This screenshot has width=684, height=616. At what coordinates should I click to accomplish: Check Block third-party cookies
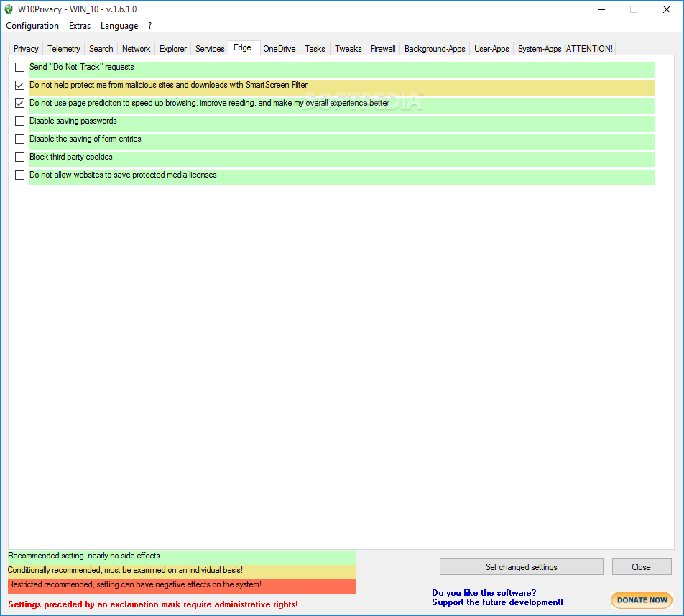pyautogui.click(x=19, y=157)
